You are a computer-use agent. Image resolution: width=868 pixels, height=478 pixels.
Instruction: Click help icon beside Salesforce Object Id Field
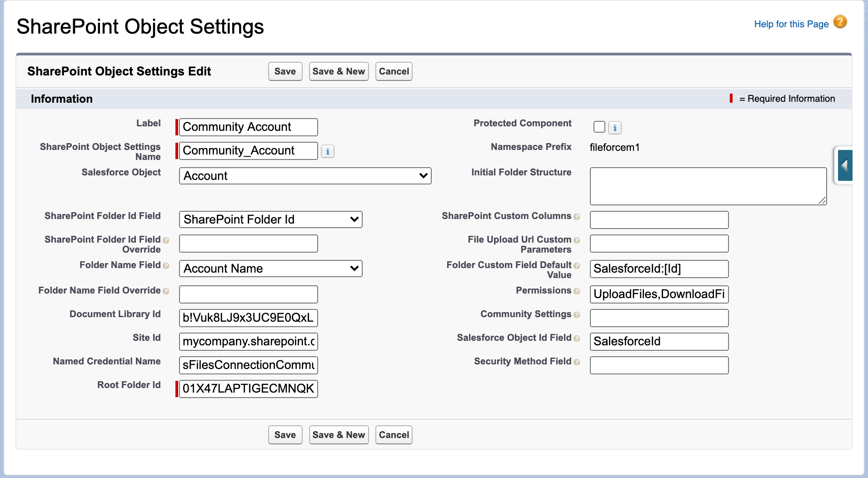[577, 338]
